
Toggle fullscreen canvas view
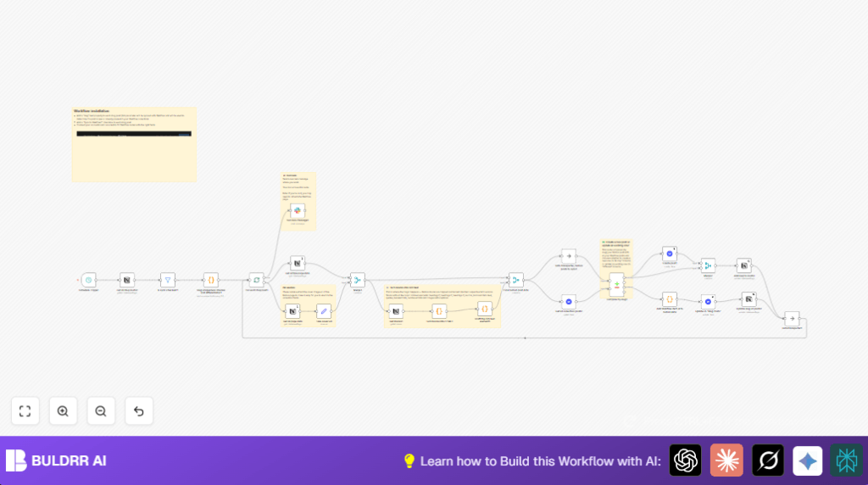(25, 411)
